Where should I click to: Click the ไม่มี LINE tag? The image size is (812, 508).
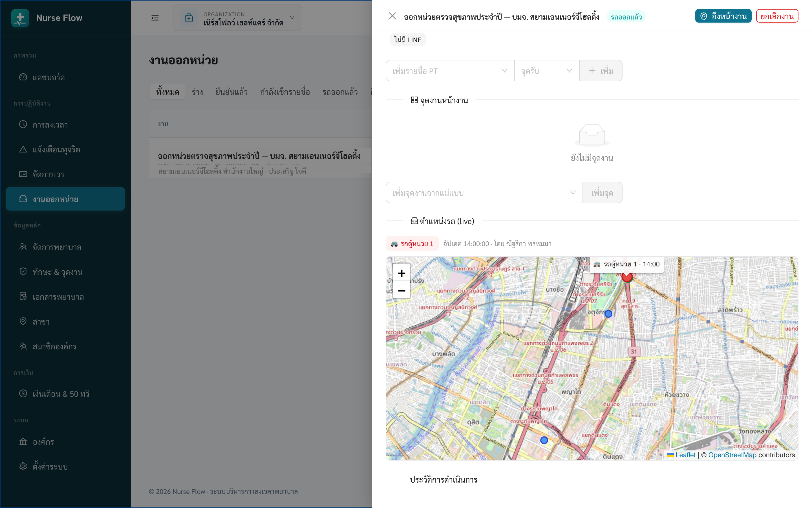pyautogui.click(x=408, y=40)
